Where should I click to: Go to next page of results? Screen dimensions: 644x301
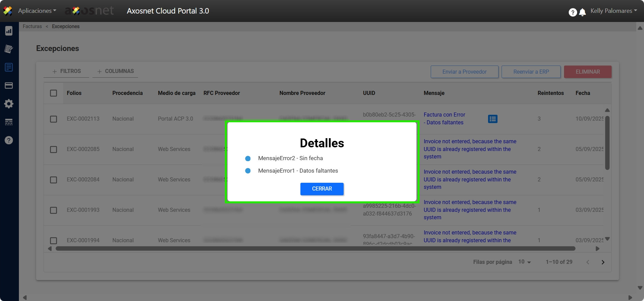[x=603, y=262]
